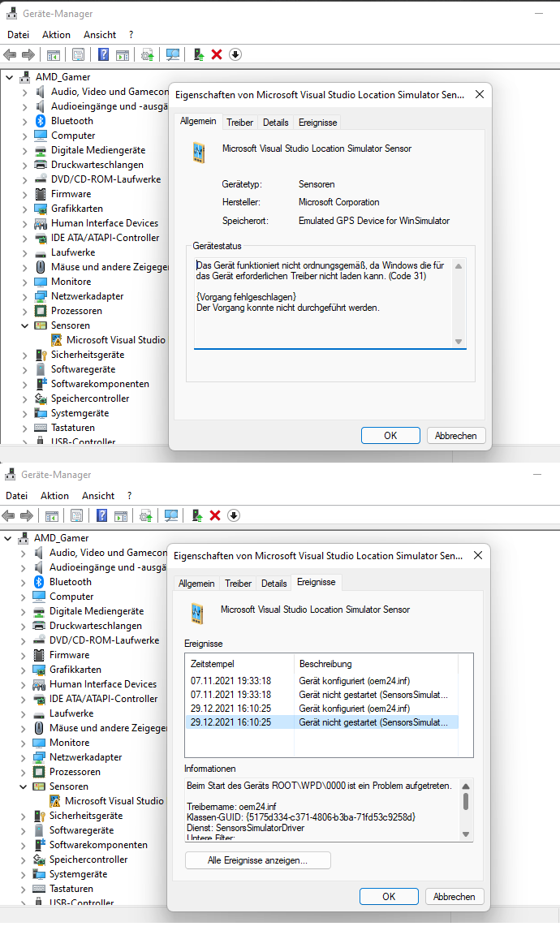Click the down arrow of the Informationen scrollbar
560x935 pixels.
point(466,834)
